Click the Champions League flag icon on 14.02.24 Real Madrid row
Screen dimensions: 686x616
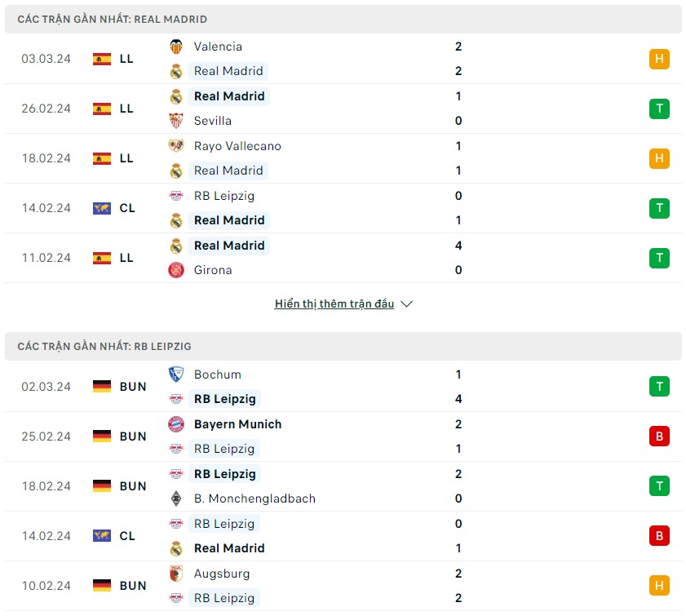tap(102, 208)
